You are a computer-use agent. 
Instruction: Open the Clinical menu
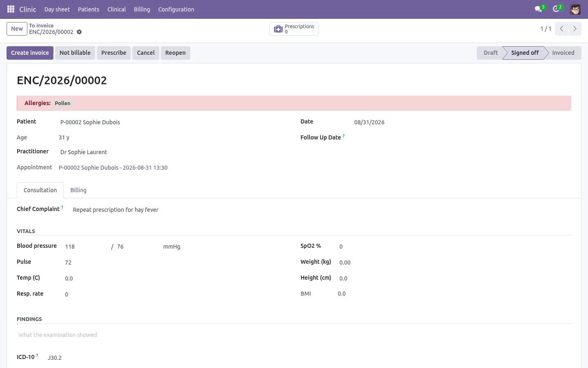[x=116, y=9]
